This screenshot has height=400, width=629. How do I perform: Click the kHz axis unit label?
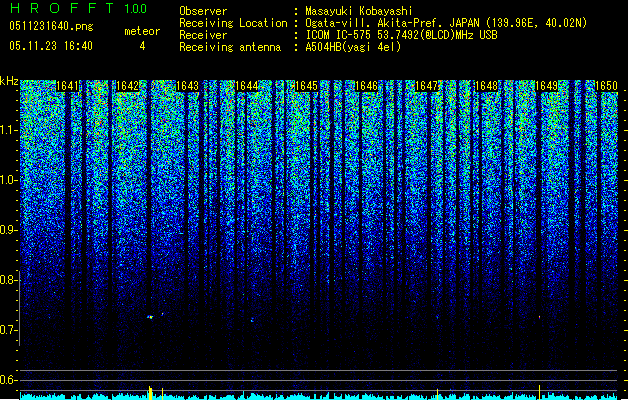pos(9,81)
